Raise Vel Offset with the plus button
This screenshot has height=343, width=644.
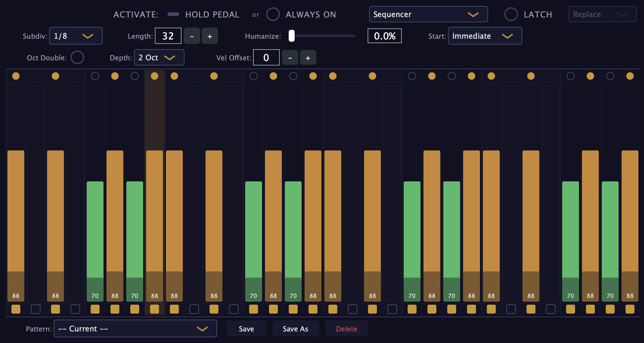point(308,58)
